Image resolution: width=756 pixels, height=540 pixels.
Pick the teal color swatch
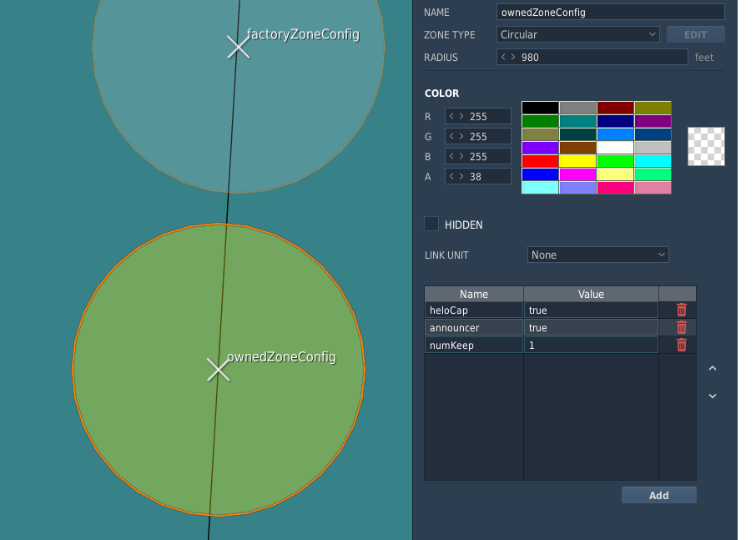[577, 121]
